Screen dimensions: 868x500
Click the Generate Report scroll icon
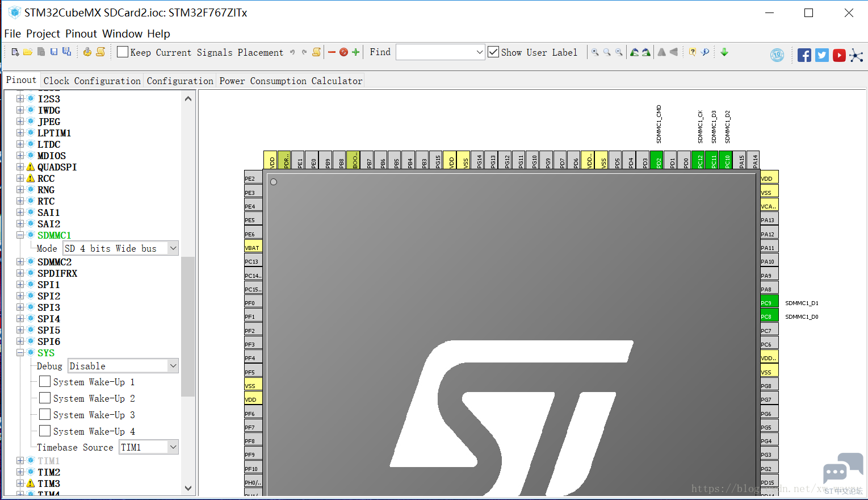(x=100, y=52)
